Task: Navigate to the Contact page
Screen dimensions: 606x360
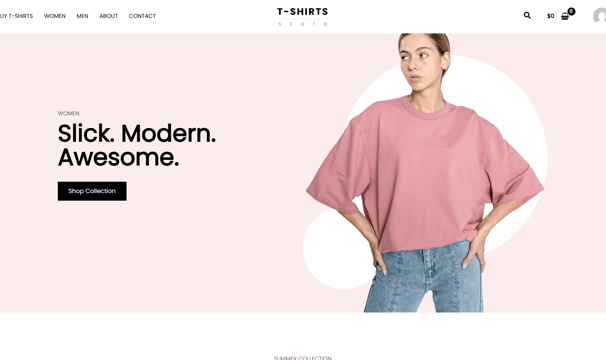Action: click(x=142, y=16)
